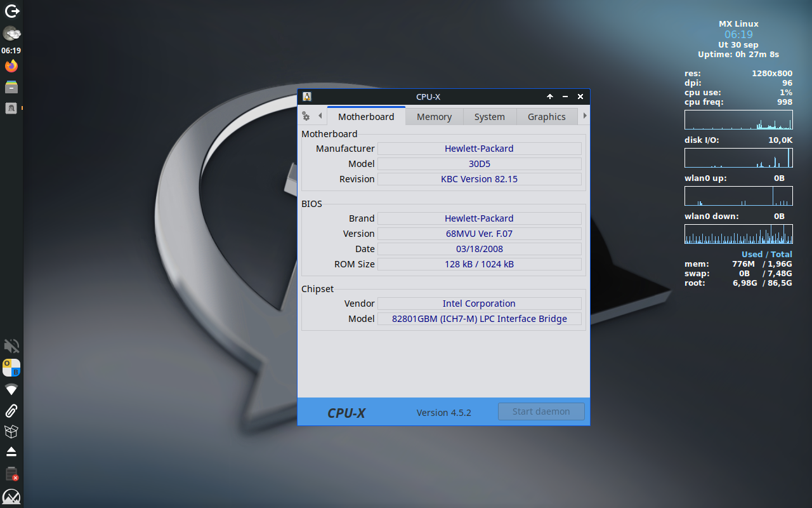Select the Chipset Vendor value Intel Corporation
The height and width of the screenshot is (508, 812).
[480, 304]
